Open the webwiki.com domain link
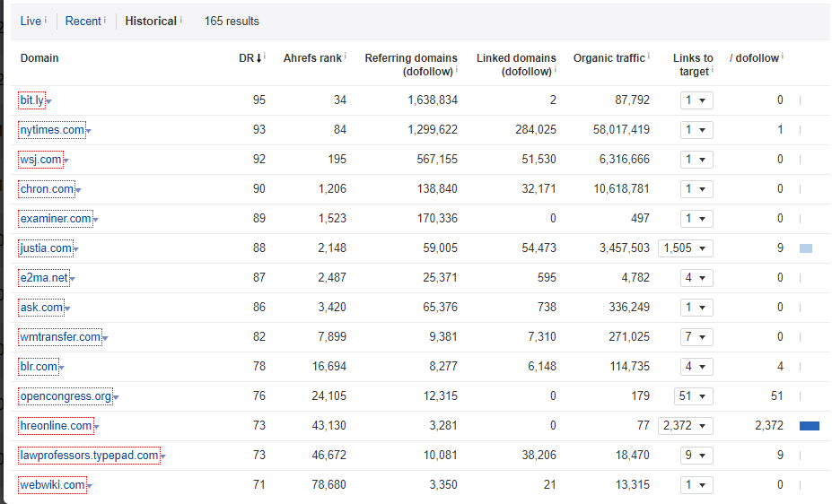 point(53,485)
